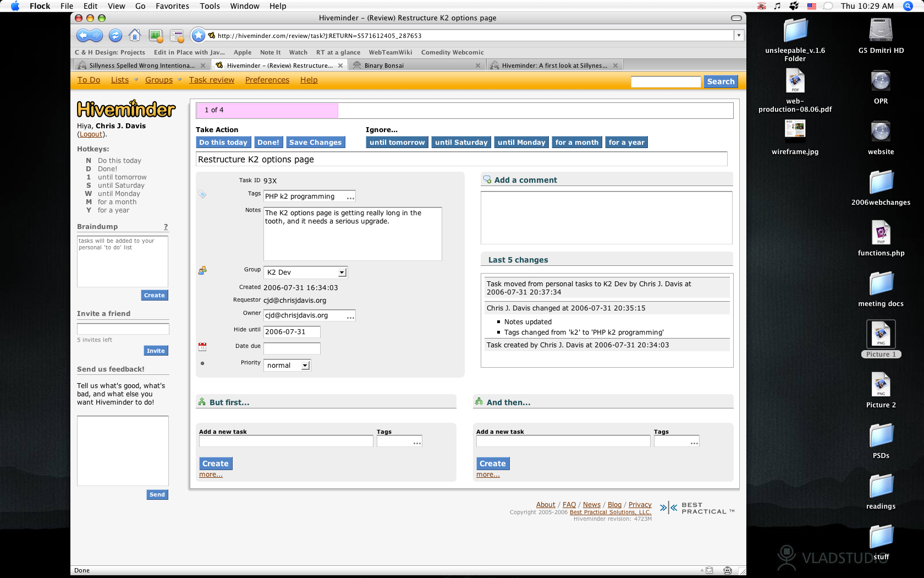Close the Binary Bonsai tab

(478, 66)
